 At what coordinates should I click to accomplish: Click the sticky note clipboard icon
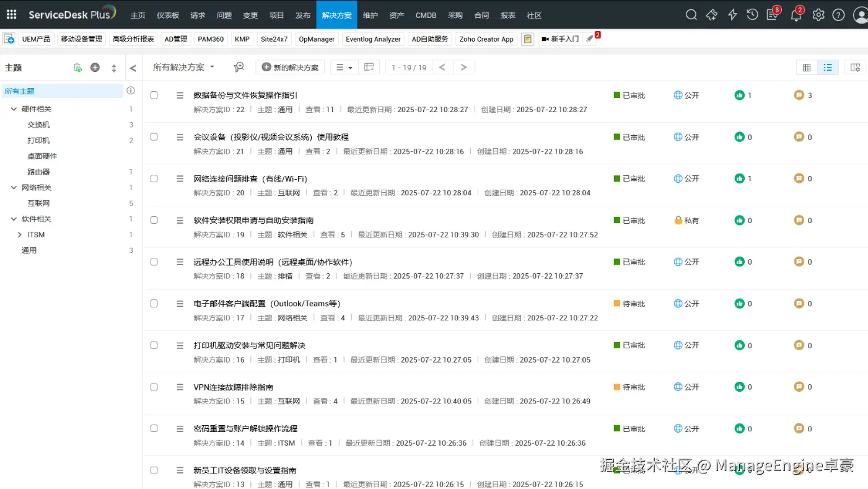(x=527, y=39)
